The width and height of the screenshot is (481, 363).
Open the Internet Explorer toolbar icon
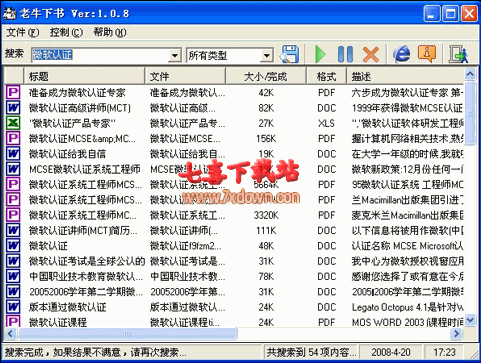401,54
